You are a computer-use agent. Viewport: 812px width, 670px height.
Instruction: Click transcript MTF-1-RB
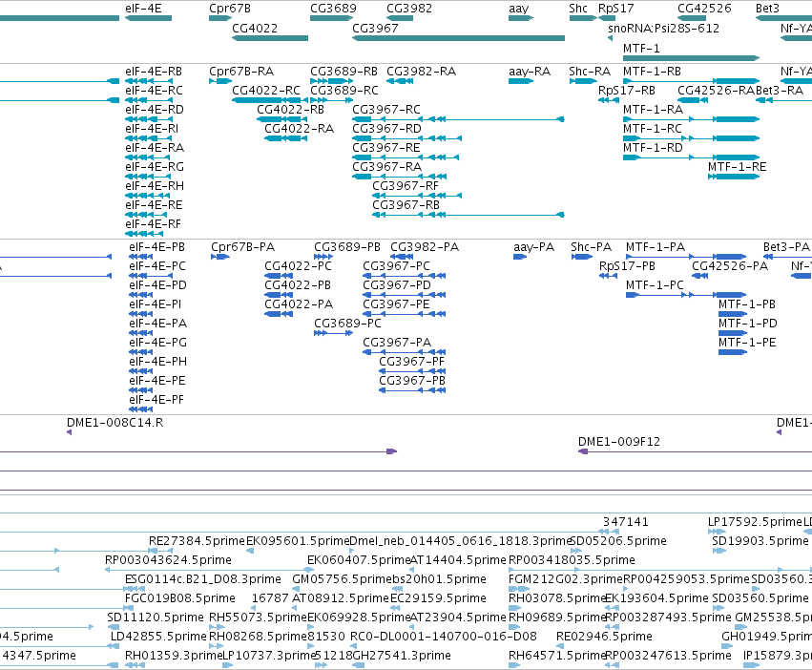coord(652,72)
